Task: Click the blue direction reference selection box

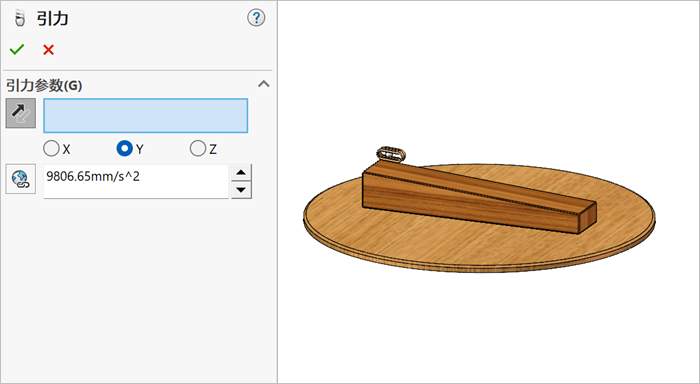Action: click(146, 116)
